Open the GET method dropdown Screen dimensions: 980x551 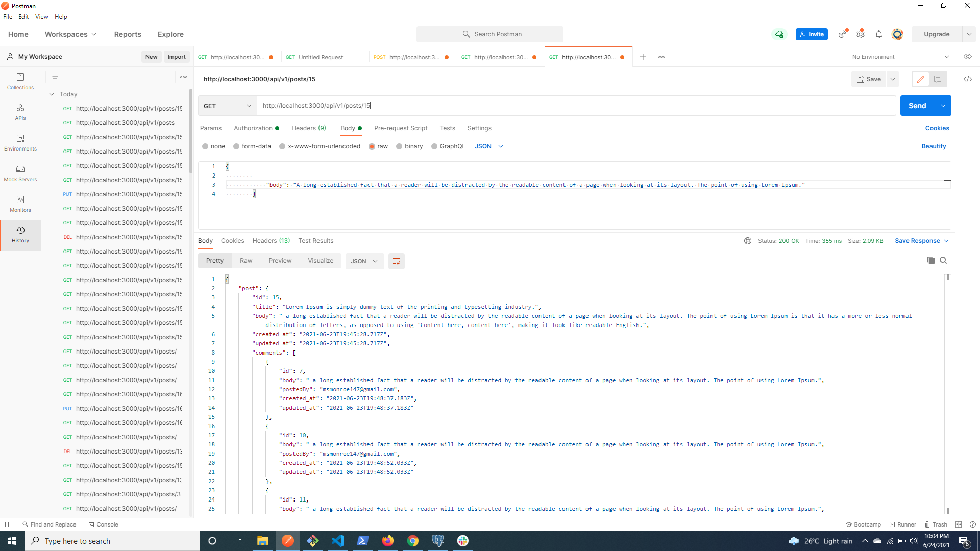(227, 106)
